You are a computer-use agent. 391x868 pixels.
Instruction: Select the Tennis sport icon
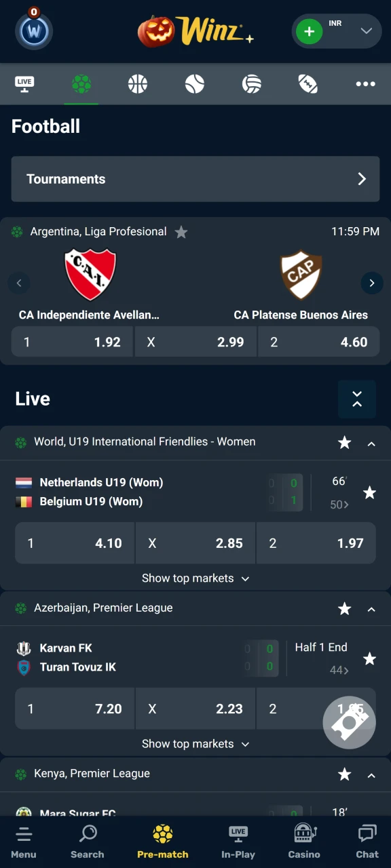pos(194,83)
